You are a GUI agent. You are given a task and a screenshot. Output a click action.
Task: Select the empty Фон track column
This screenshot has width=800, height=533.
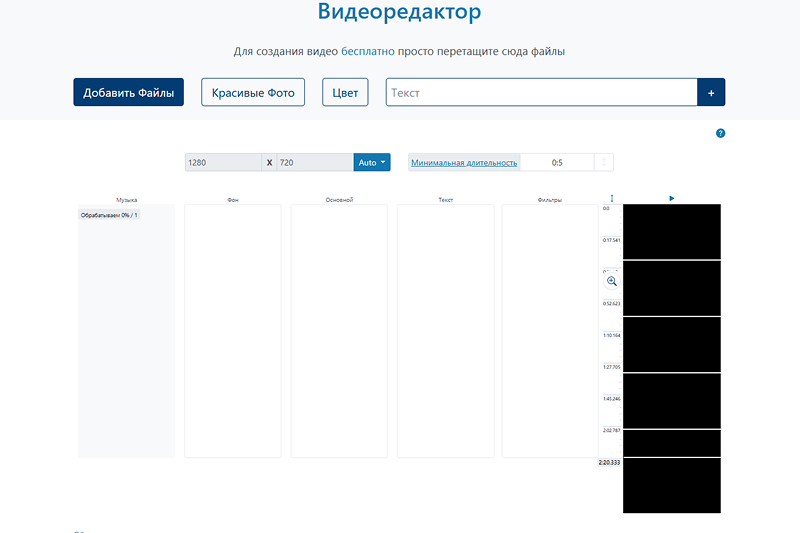point(233,330)
